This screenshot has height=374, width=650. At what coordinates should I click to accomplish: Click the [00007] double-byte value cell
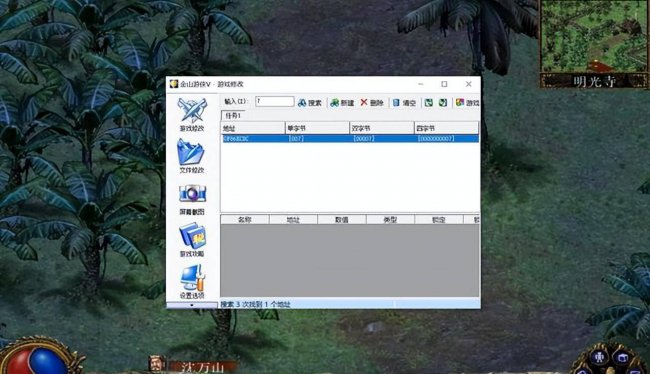[x=364, y=138]
